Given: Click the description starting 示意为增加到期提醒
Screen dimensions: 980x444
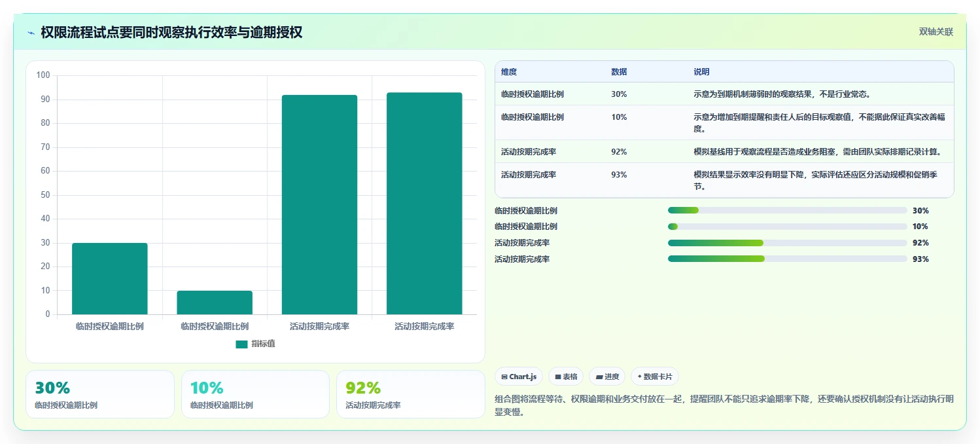Looking at the screenshot, I should [819, 123].
